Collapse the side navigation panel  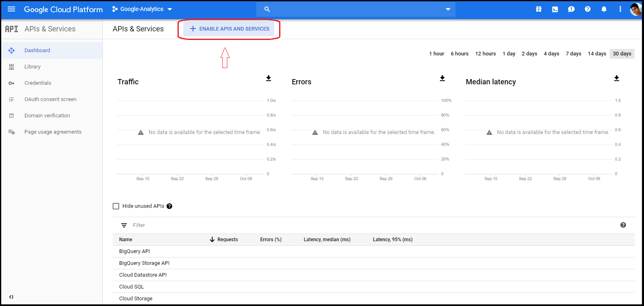pyautogui.click(x=11, y=297)
